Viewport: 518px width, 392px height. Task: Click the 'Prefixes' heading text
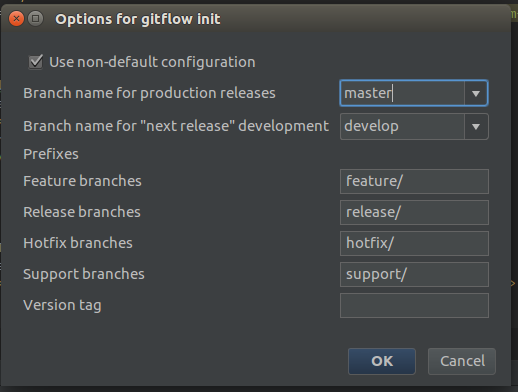click(x=51, y=154)
